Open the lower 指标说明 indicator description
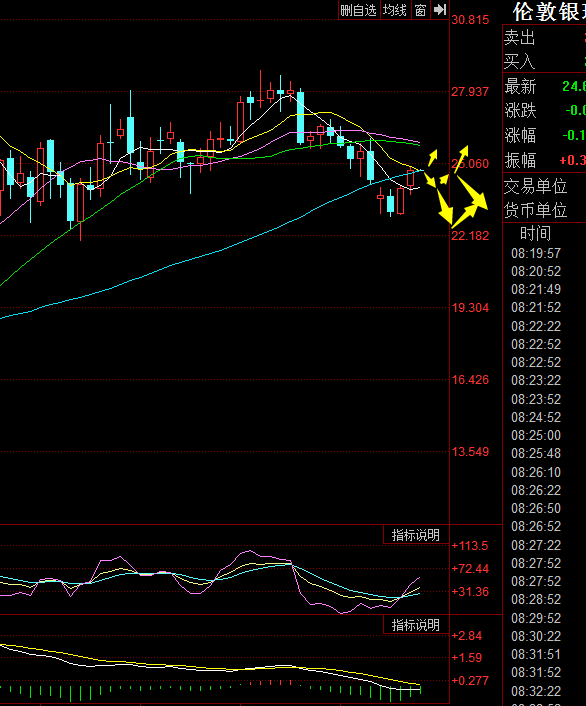The image size is (586, 706). pyautogui.click(x=415, y=625)
